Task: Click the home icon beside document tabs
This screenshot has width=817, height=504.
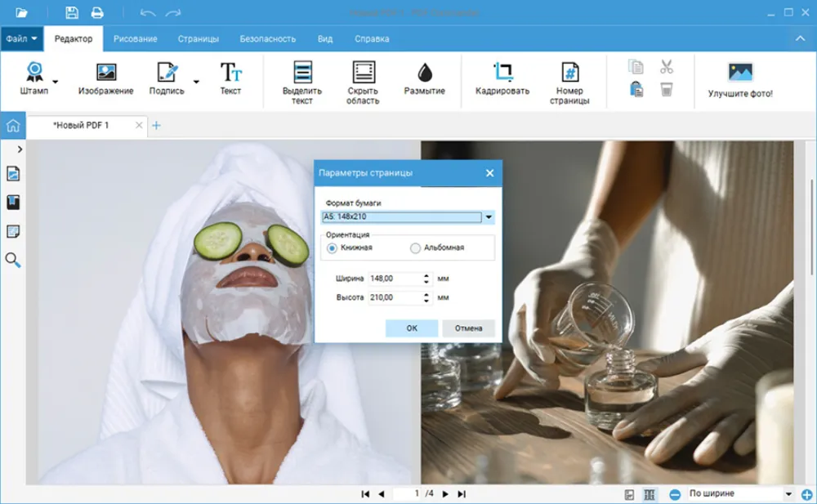Action: pos(13,126)
